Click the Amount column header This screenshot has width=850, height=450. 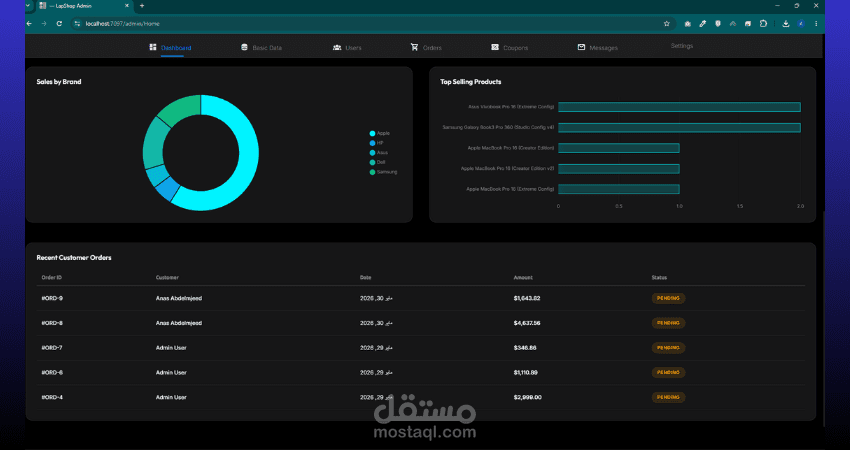[x=523, y=278]
